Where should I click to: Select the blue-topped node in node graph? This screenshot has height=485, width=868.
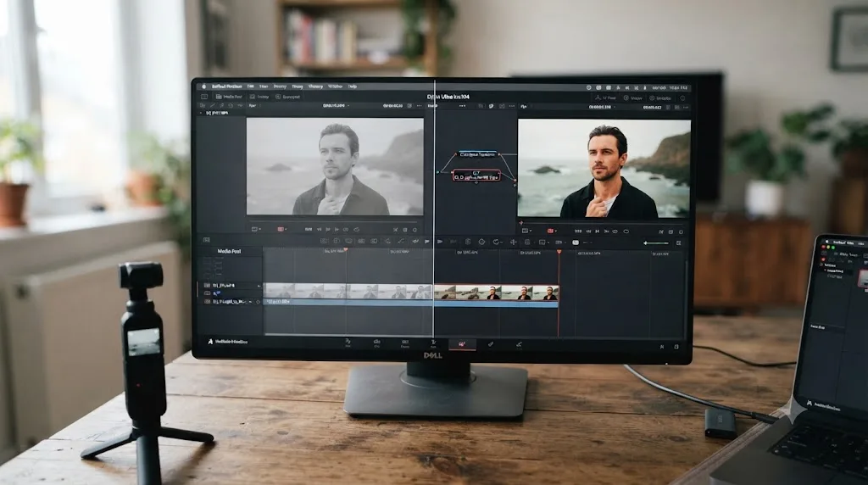pyautogui.click(x=478, y=154)
